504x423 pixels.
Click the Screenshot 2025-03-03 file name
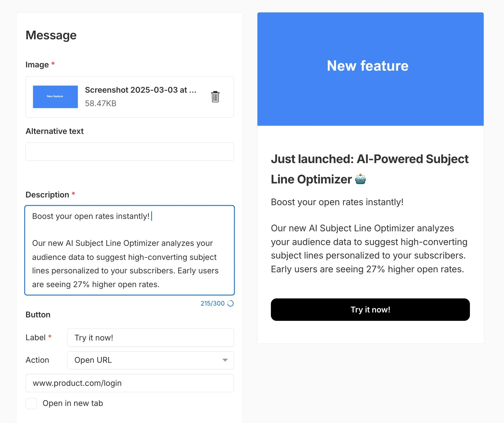pyautogui.click(x=140, y=90)
